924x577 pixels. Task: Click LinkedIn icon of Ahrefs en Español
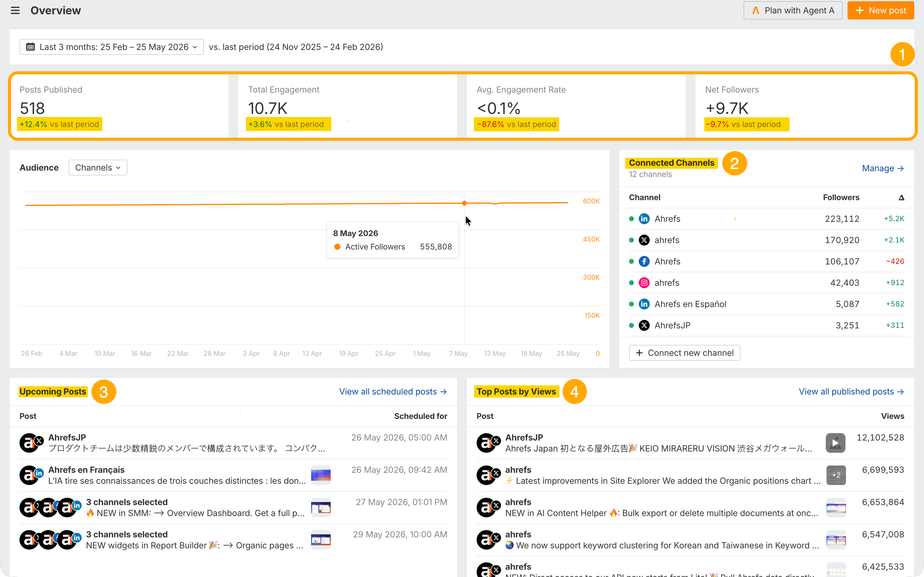click(644, 304)
